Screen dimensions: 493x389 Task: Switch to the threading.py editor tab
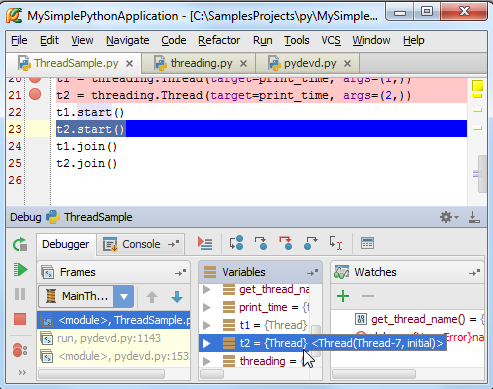tap(201, 63)
